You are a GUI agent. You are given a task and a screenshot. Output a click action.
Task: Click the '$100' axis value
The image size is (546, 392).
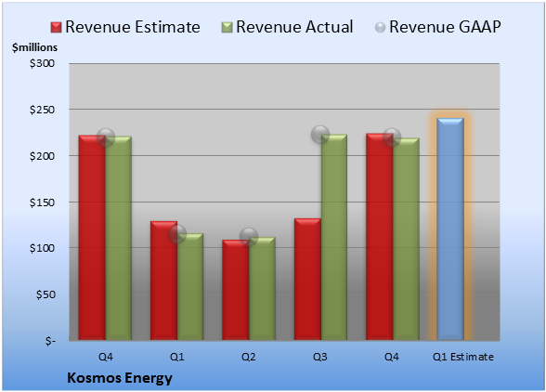click(x=42, y=248)
